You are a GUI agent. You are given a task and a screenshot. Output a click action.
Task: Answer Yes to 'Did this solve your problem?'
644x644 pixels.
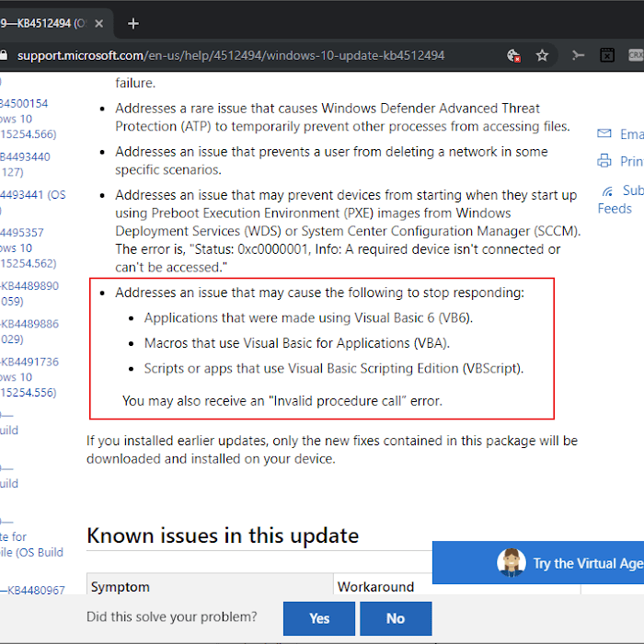(319, 618)
